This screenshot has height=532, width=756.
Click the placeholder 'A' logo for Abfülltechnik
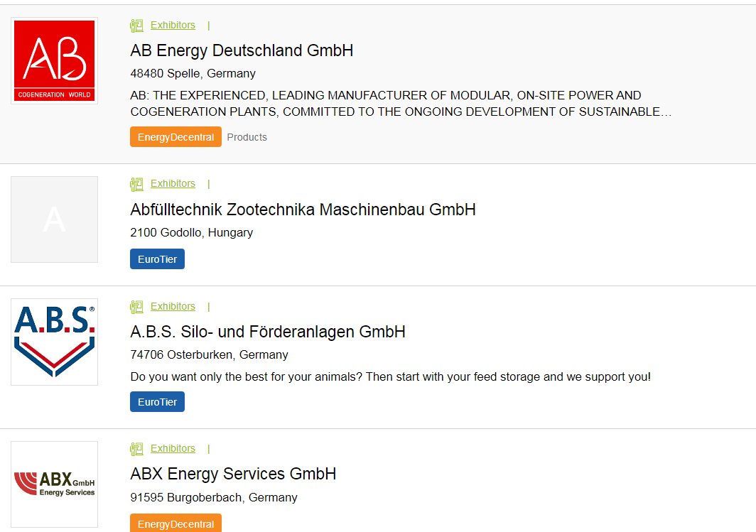coord(55,219)
